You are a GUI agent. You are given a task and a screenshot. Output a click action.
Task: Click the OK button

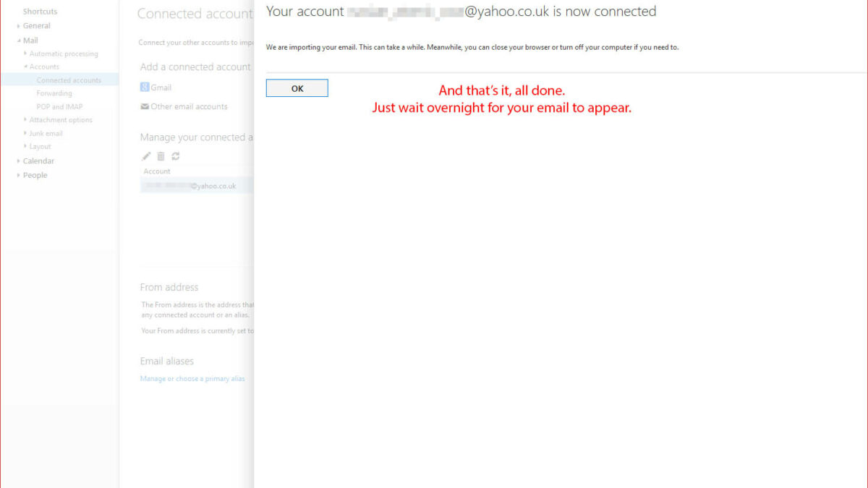(297, 88)
